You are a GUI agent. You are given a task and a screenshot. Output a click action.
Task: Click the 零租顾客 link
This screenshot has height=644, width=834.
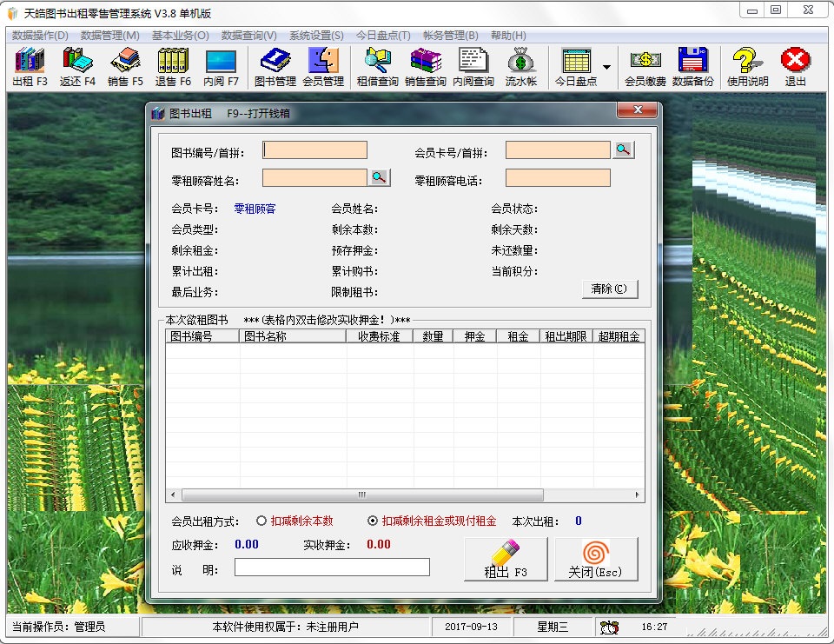254,209
